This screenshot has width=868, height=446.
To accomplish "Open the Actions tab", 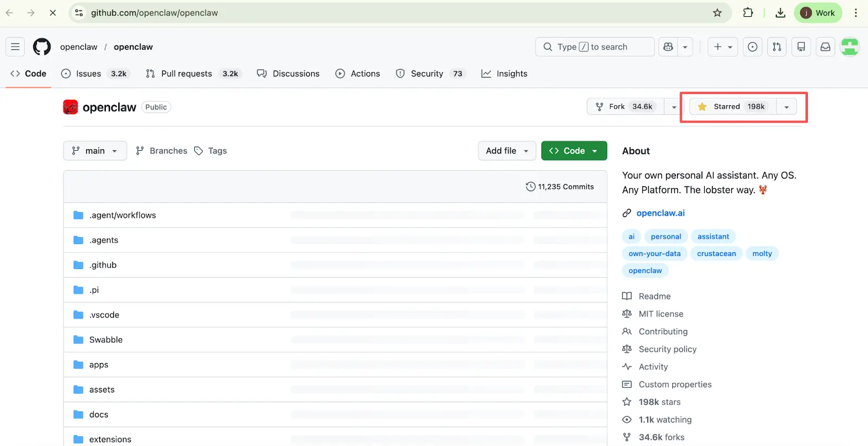I will tap(358, 74).
